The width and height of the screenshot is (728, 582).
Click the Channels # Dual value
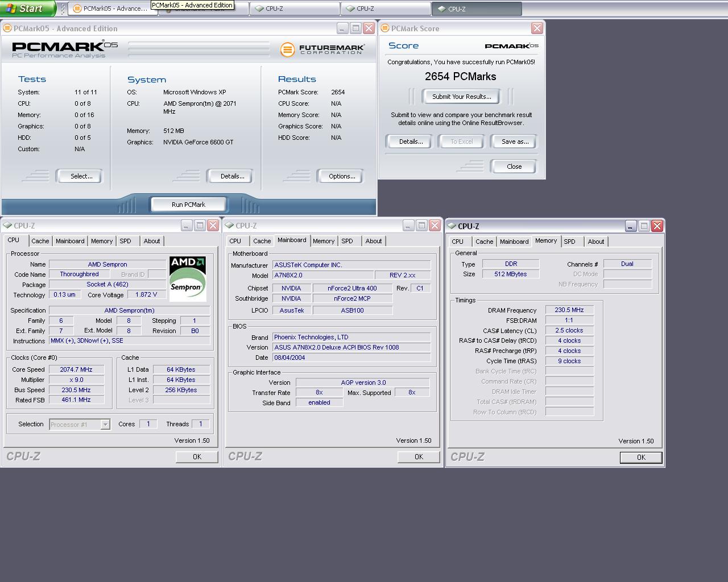(x=627, y=264)
